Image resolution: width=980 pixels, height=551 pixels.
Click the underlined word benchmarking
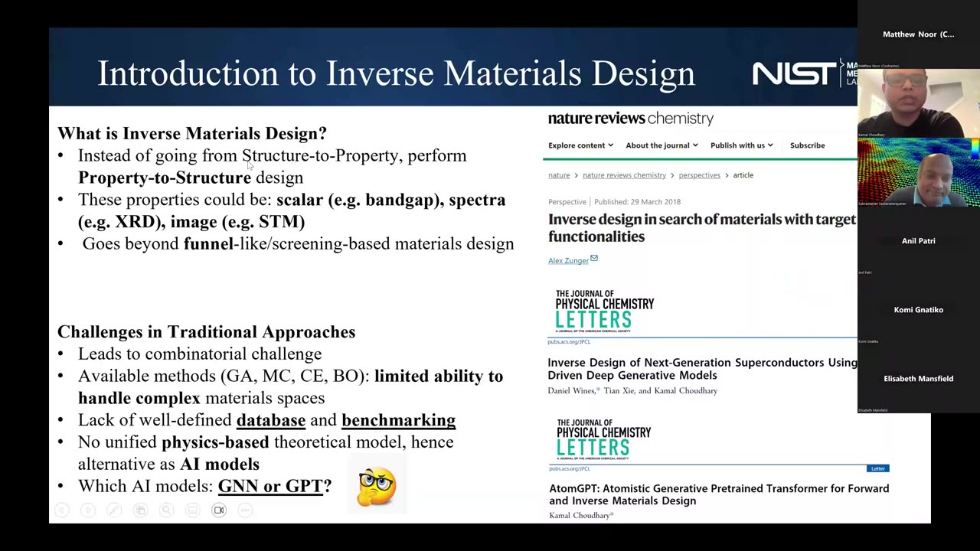[398, 420]
